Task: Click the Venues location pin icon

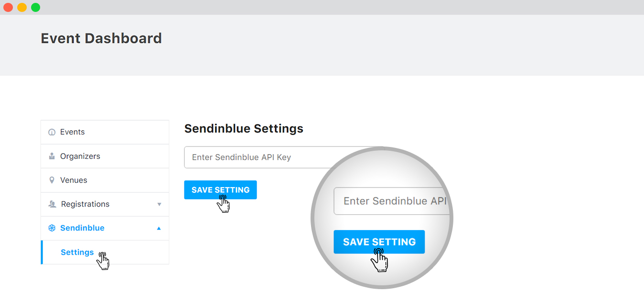Action: [x=52, y=180]
